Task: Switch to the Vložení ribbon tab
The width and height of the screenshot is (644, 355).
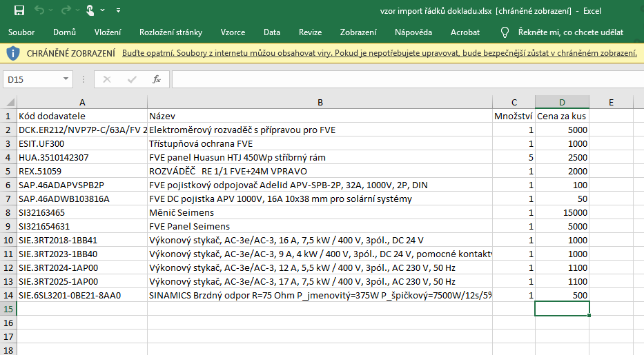Action: [108, 32]
